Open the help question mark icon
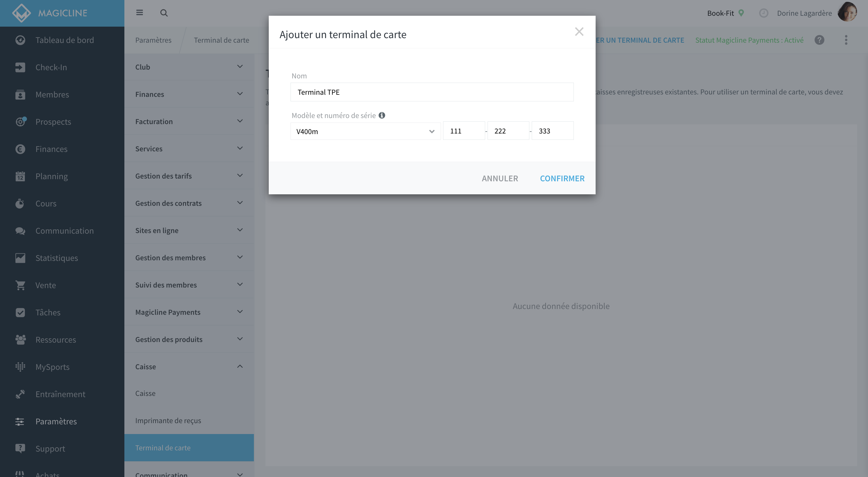The width and height of the screenshot is (868, 477). coord(819,40)
